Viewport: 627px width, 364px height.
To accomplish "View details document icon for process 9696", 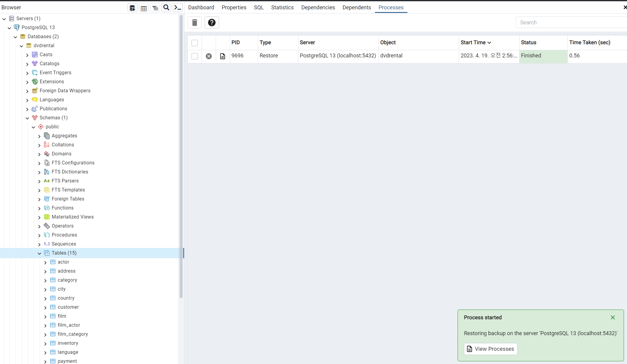I will pos(223,56).
